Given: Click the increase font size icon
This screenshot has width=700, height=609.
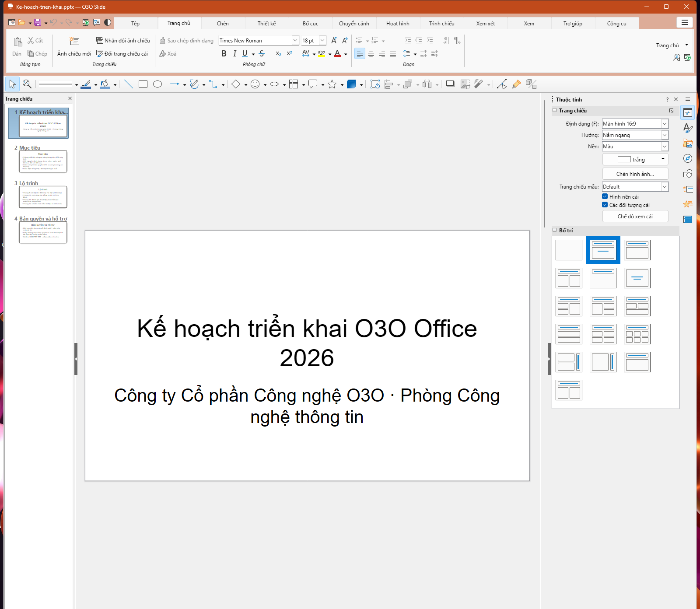Looking at the screenshot, I should coord(334,40).
